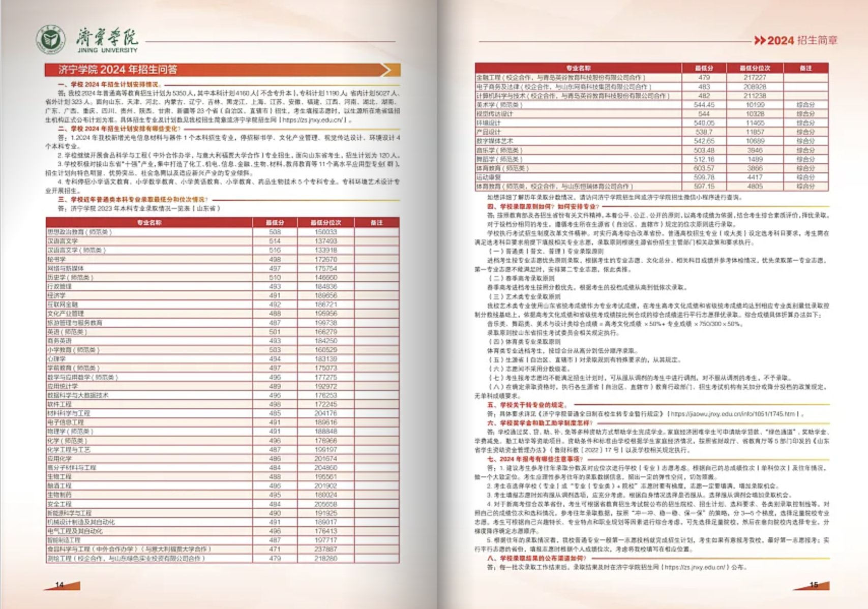The image size is (868, 609).
Task: Click the '互联网金融' row name
Action: [63, 304]
